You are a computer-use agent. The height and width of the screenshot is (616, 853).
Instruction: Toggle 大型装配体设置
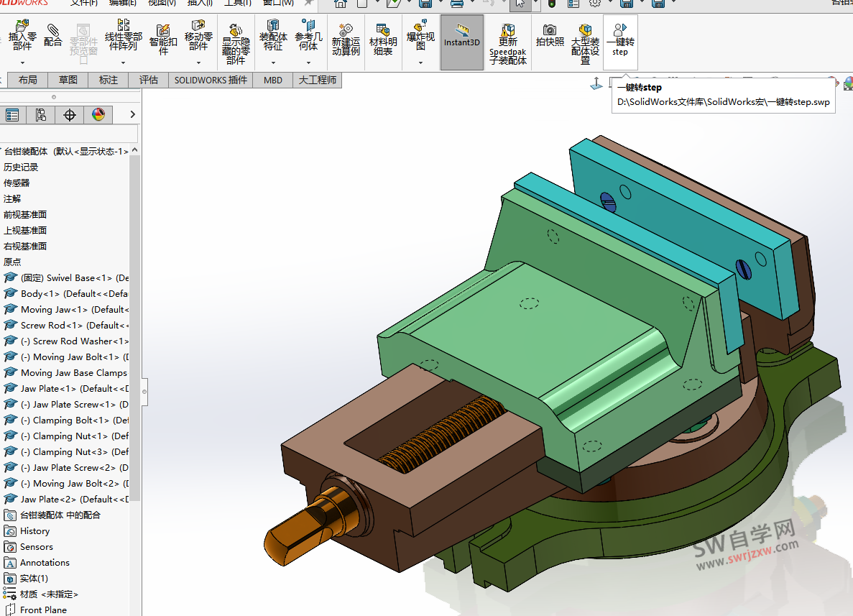585,40
